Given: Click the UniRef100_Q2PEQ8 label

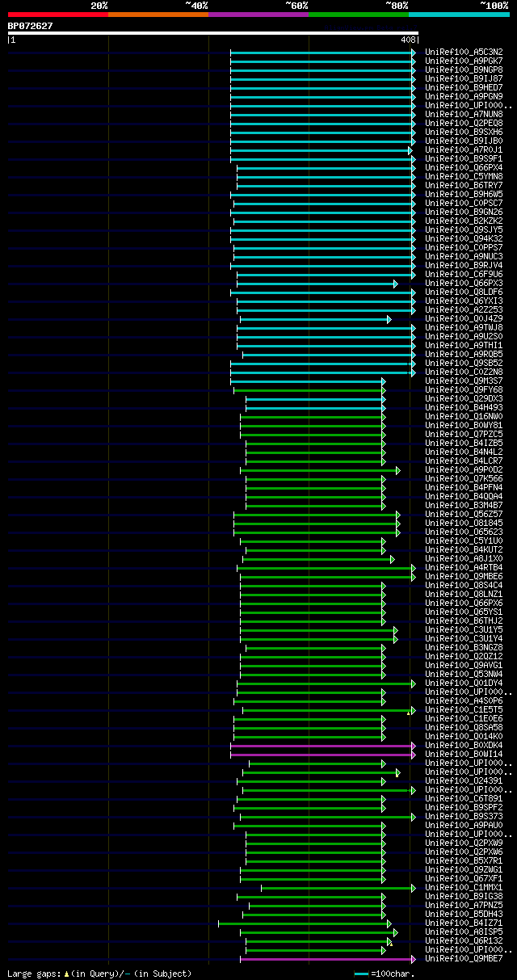Looking at the screenshot, I should 464,123.
